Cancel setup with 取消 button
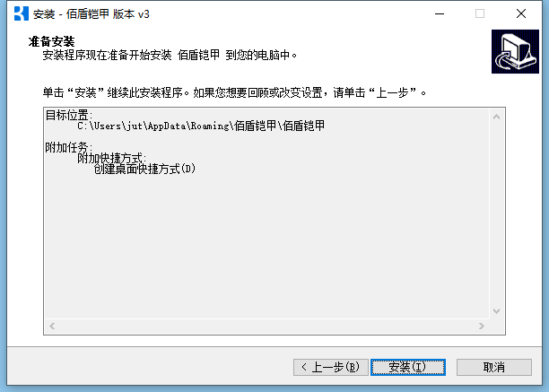 click(x=494, y=367)
